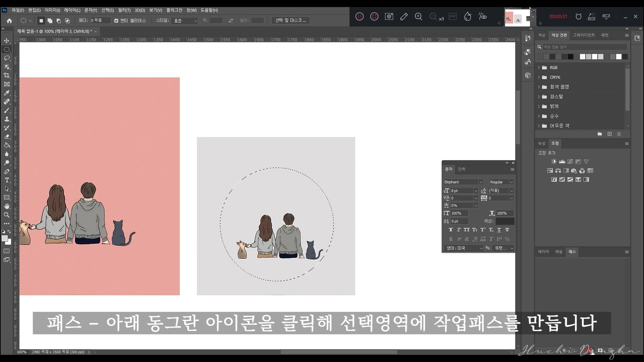
Task: Add a Brightness/Contrast adjustment layer
Action: pos(554,162)
